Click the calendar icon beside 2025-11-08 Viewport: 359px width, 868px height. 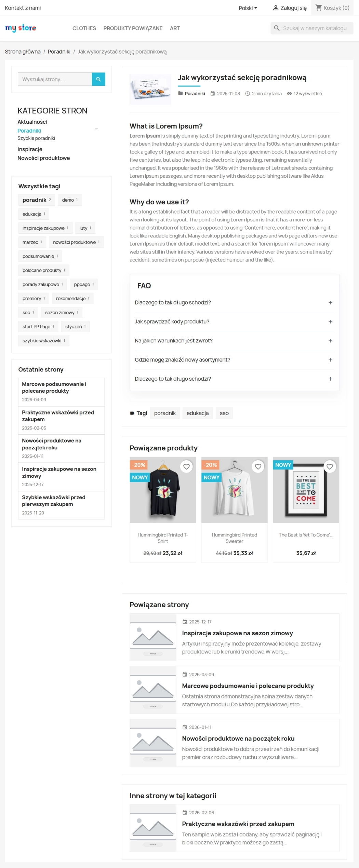pos(213,93)
